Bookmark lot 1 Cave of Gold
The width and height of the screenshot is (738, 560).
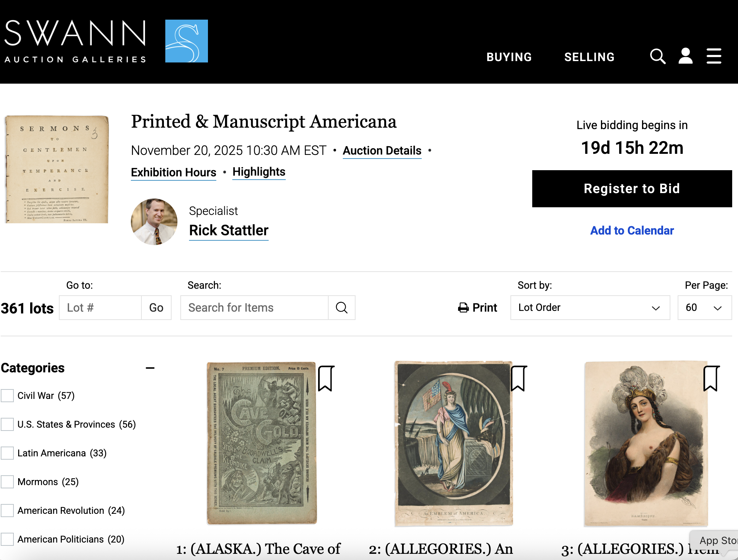[x=326, y=379]
